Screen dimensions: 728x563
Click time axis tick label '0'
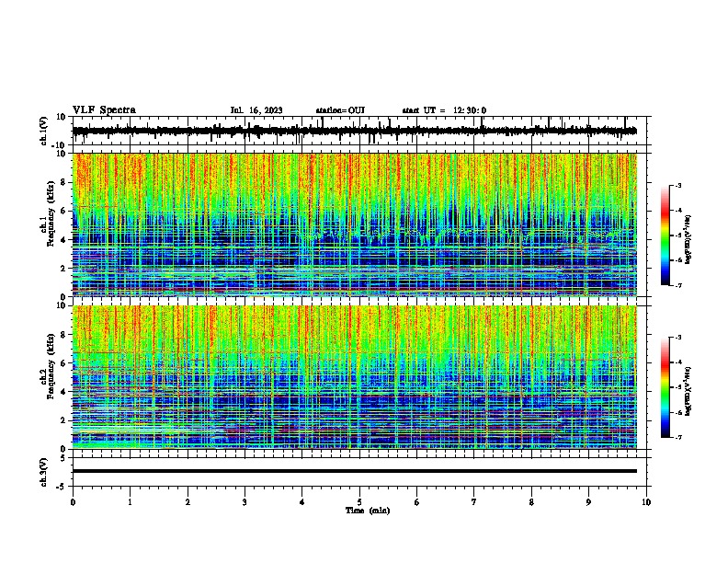(73, 502)
